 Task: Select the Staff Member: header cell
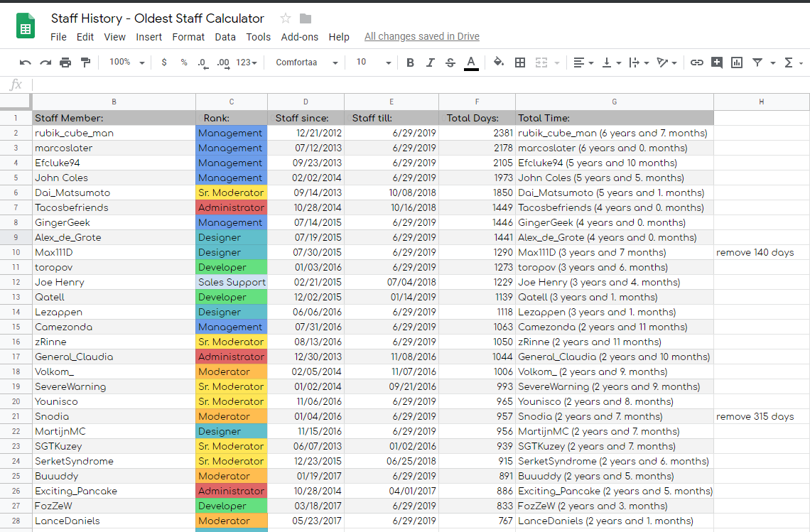click(x=114, y=119)
